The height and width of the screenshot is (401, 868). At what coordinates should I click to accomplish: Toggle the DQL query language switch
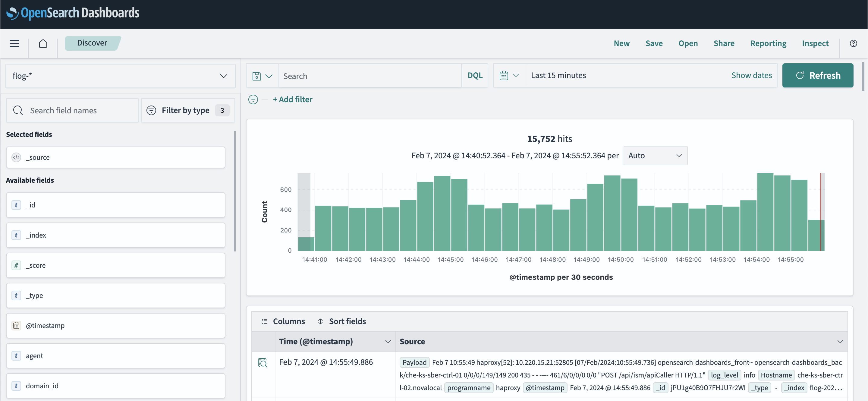475,75
